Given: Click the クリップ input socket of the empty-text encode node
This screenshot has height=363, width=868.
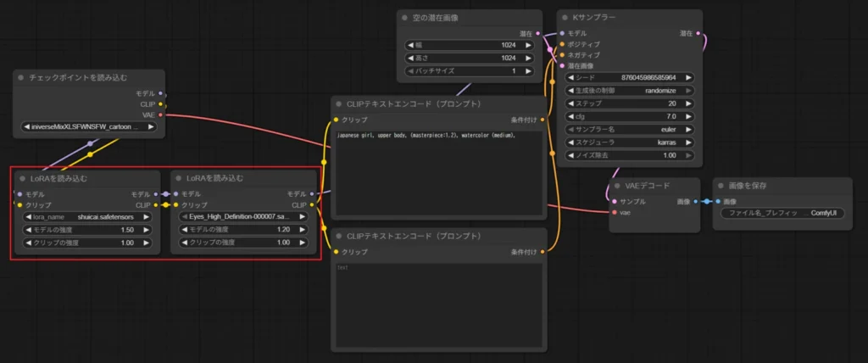Looking at the screenshot, I should pos(336,252).
